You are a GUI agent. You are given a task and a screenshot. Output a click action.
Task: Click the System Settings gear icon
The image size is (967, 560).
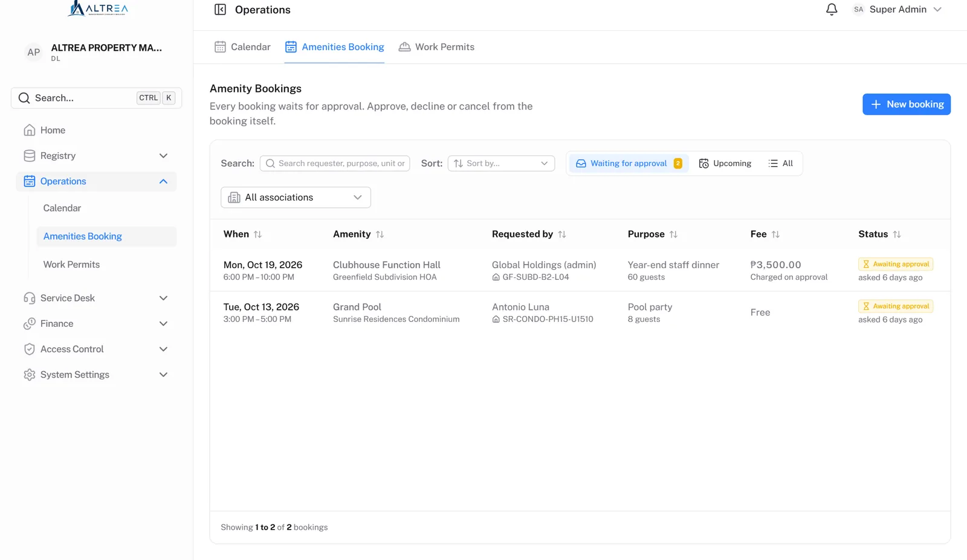(29, 375)
